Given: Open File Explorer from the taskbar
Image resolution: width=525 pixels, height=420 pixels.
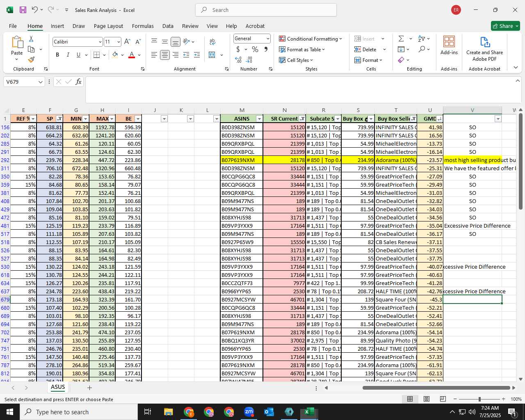Looking at the screenshot, I should click(x=168, y=412).
